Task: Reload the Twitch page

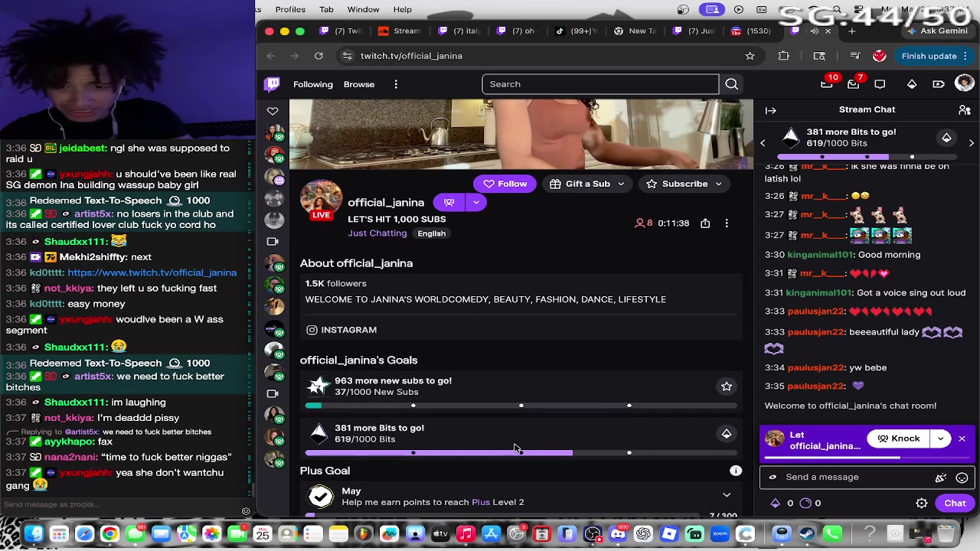Action: [x=318, y=56]
